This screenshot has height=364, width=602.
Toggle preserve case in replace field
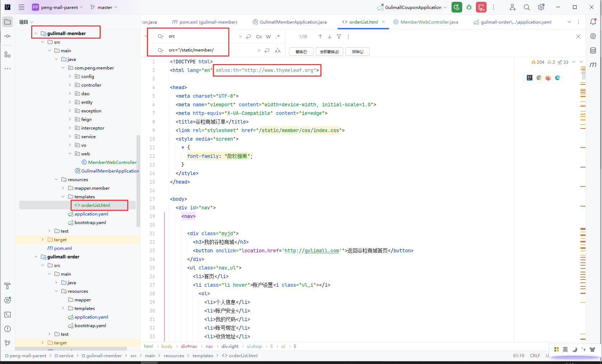point(278,50)
